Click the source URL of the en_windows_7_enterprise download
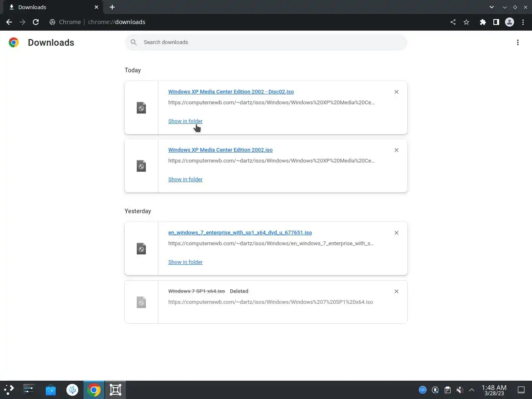Viewport: 532px width, 399px height. coord(271,244)
